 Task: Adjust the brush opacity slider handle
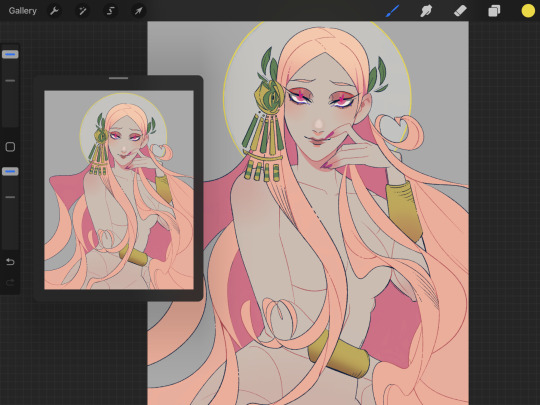[10, 171]
